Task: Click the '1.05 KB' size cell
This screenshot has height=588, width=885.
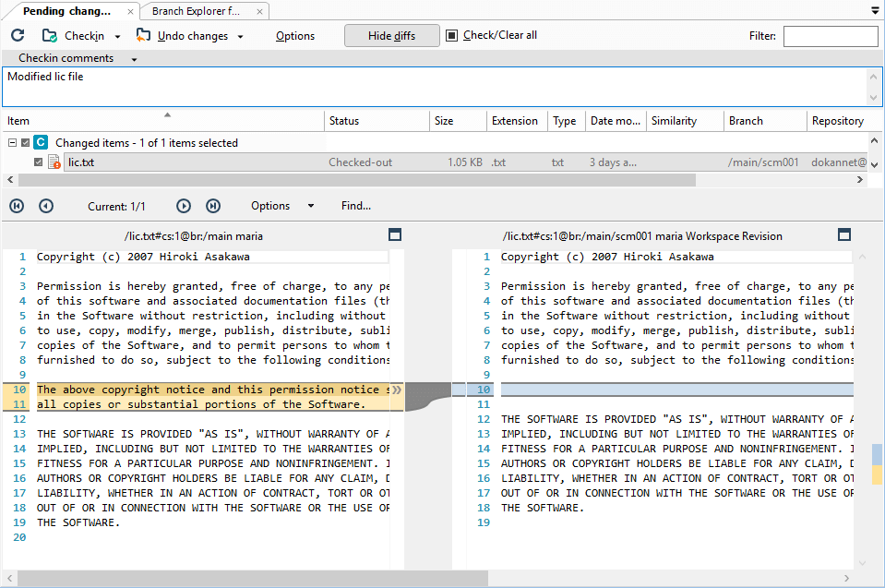Action: point(465,162)
